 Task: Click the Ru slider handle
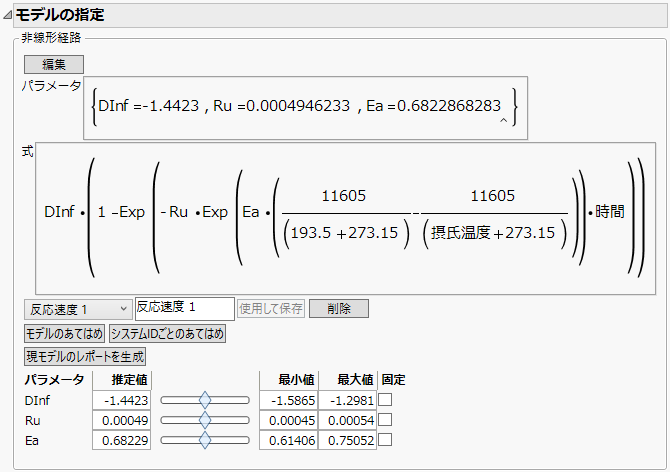tap(205, 420)
